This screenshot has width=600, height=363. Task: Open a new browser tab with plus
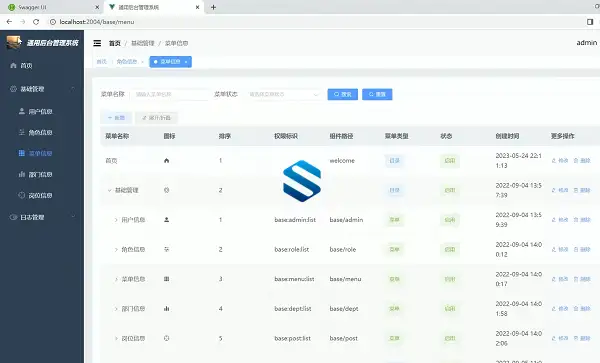pos(214,7)
